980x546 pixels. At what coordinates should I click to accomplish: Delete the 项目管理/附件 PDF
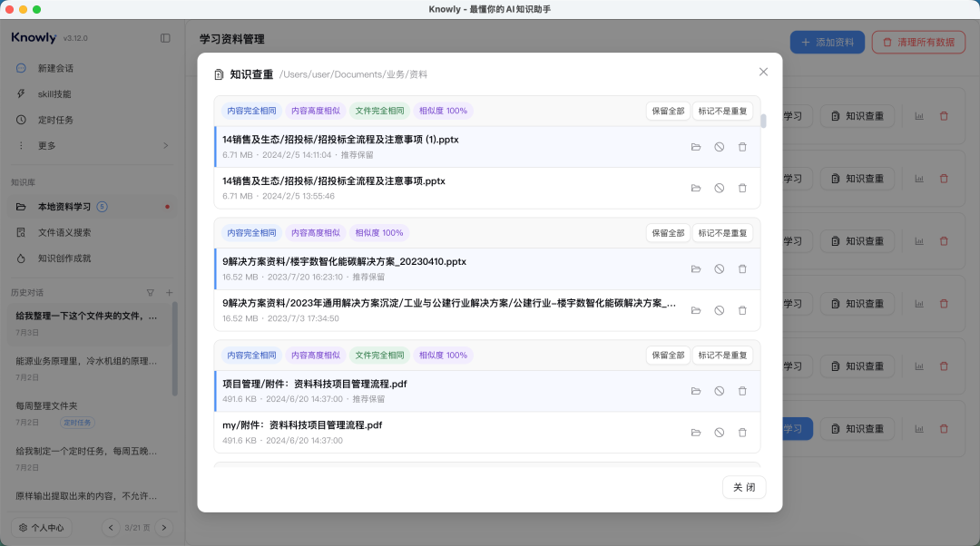click(742, 391)
